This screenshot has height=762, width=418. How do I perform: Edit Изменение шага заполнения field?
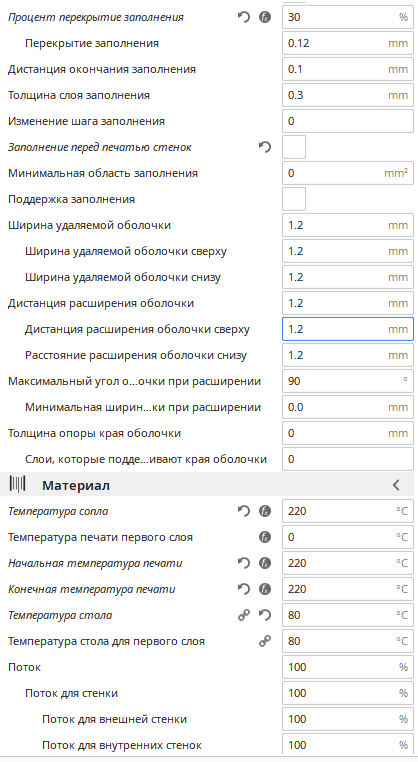[348, 121]
